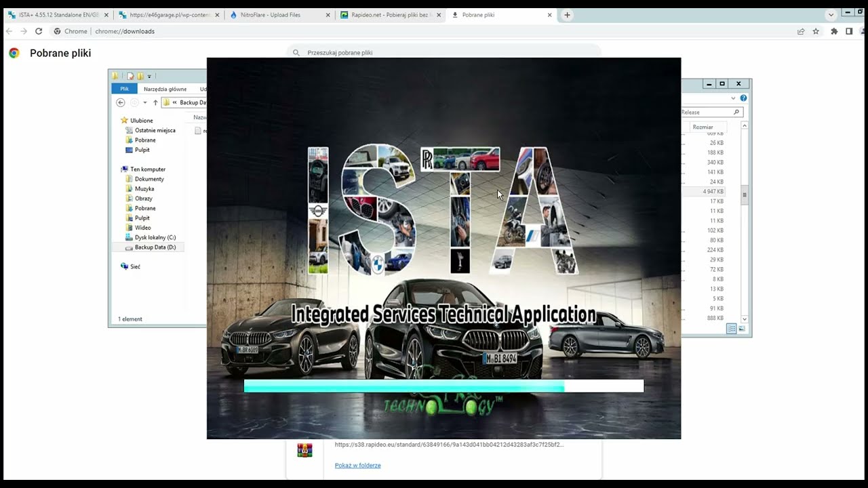Click the search magnifier in Release box

click(736, 112)
